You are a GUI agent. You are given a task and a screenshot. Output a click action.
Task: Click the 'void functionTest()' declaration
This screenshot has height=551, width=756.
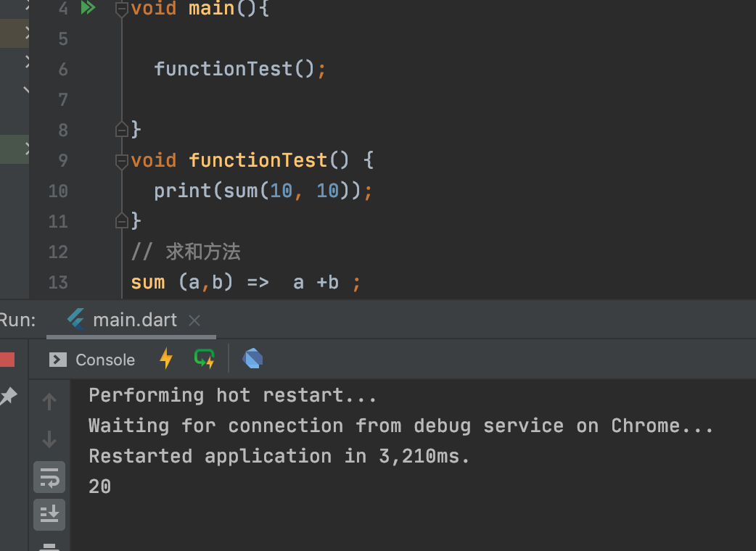(x=252, y=160)
